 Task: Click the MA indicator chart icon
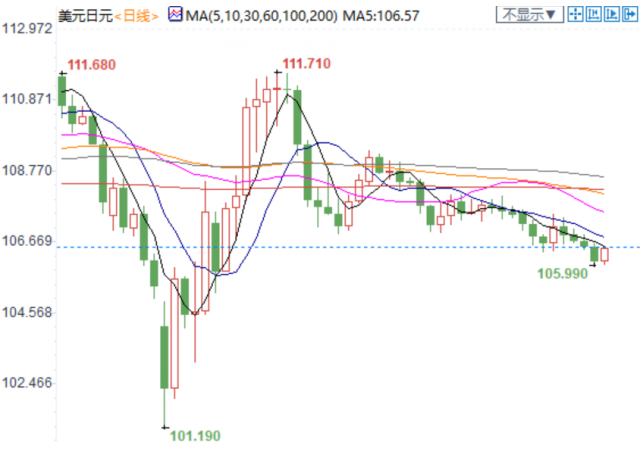(x=175, y=15)
